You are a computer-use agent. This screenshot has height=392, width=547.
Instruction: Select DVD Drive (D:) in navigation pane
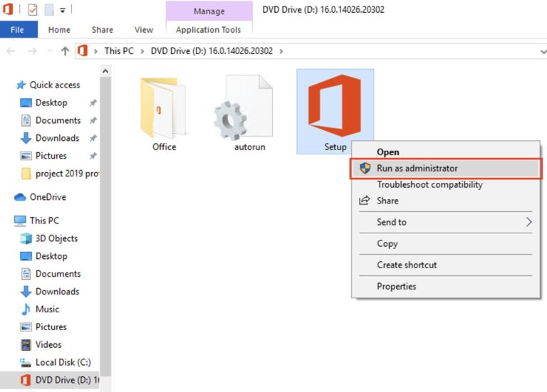click(x=50, y=380)
